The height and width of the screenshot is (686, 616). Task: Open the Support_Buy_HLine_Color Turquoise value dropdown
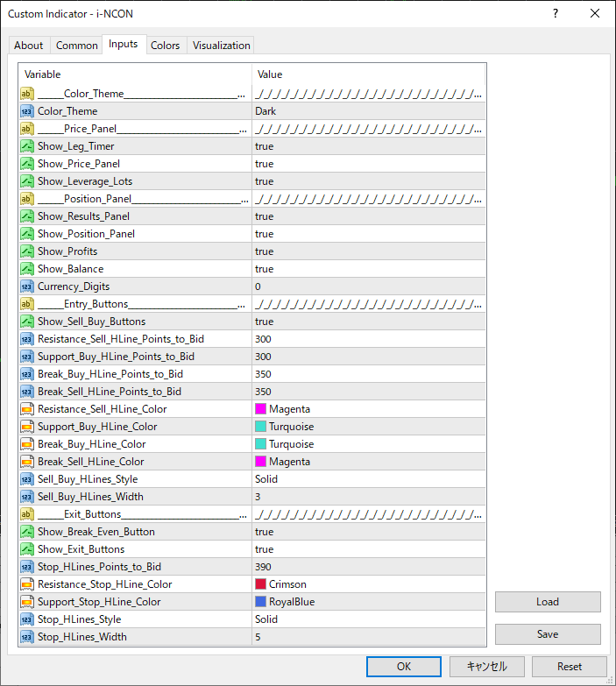coord(369,427)
